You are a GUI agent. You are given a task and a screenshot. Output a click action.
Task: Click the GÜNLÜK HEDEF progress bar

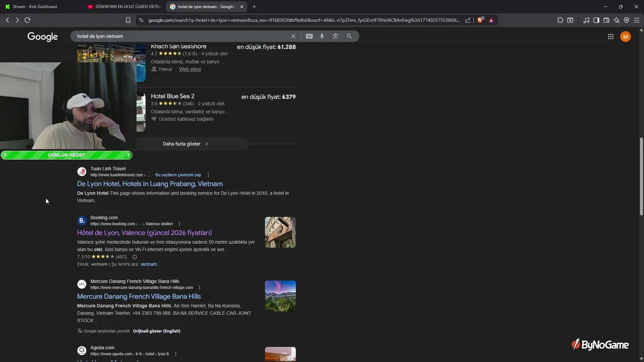click(x=66, y=155)
